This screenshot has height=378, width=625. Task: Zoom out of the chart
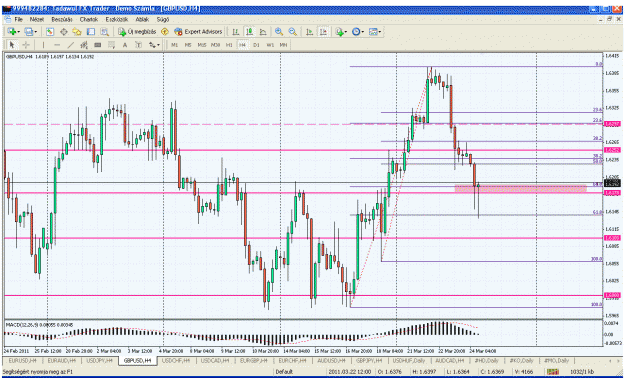(x=293, y=32)
